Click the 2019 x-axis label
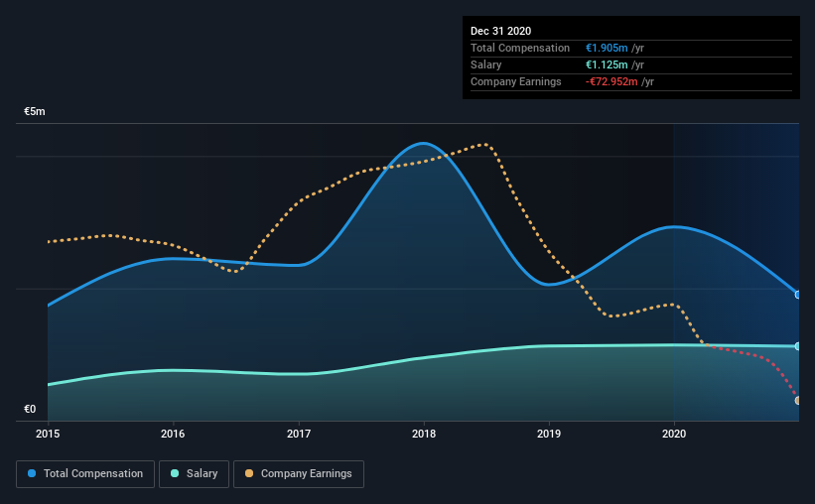Image resolution: width=815 pixels, height=504 pixels. pyautogui.click(x=549, y=434)
